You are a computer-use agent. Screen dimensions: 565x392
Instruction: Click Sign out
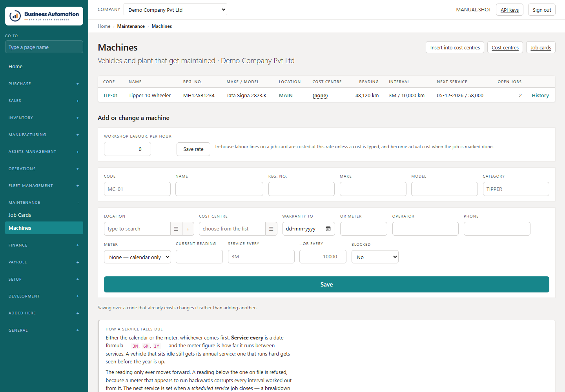541,10
